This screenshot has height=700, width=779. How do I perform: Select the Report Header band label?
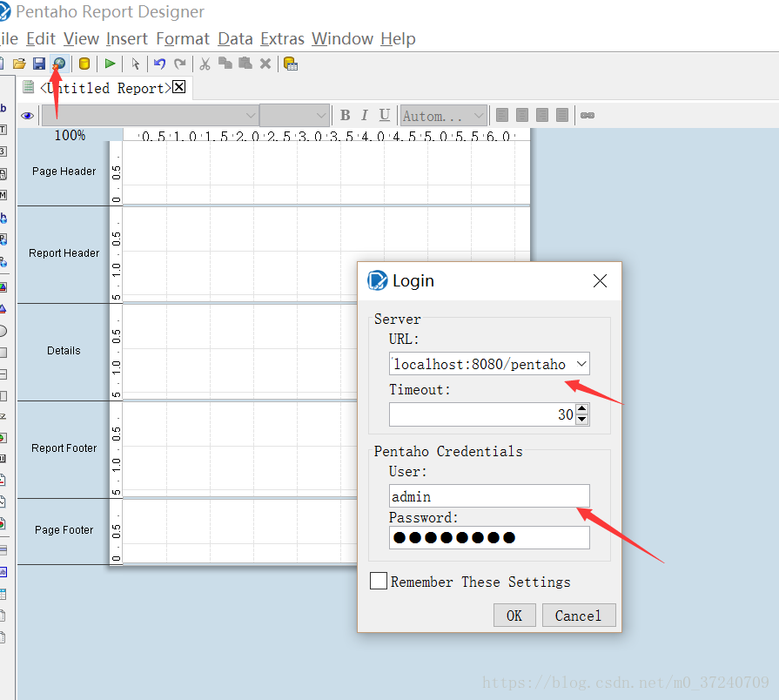click(x=64, y=253)
